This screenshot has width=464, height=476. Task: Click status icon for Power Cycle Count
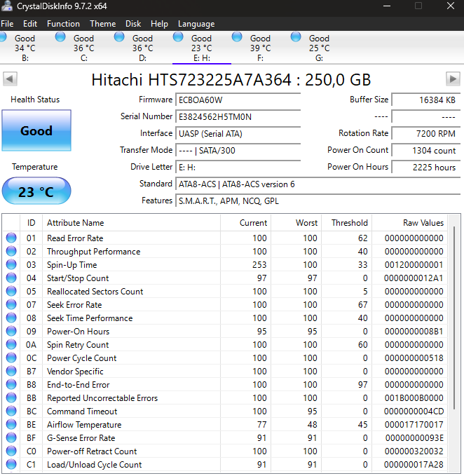pyautogui.click(x=11, y=358)
